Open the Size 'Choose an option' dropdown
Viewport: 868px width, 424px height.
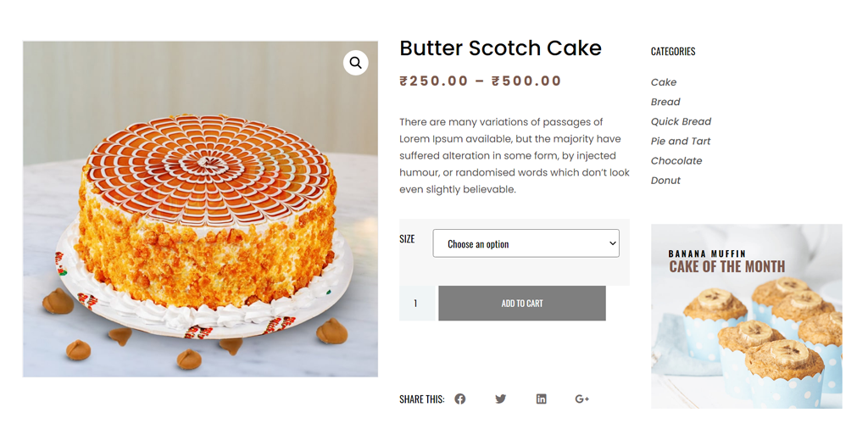(526, 243)
